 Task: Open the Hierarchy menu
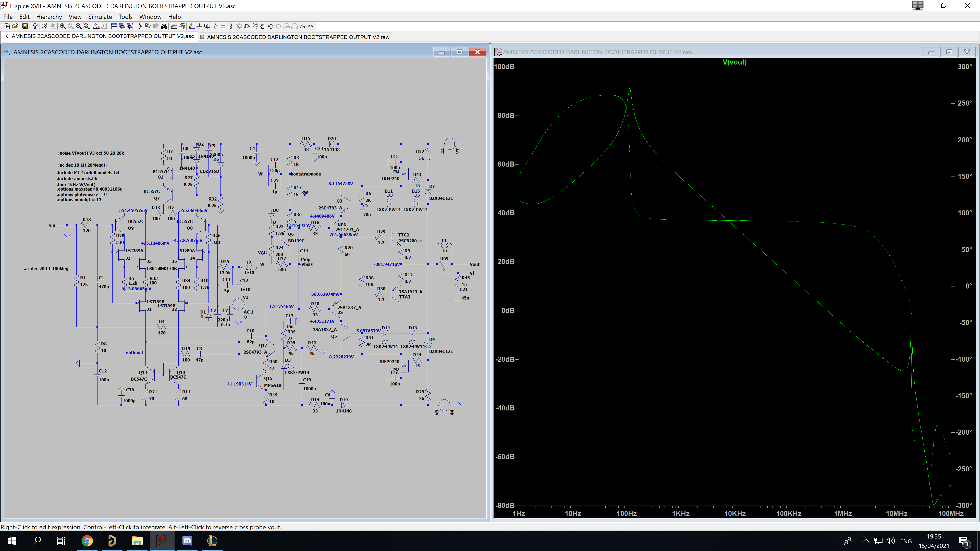click(x=49, y=17)
